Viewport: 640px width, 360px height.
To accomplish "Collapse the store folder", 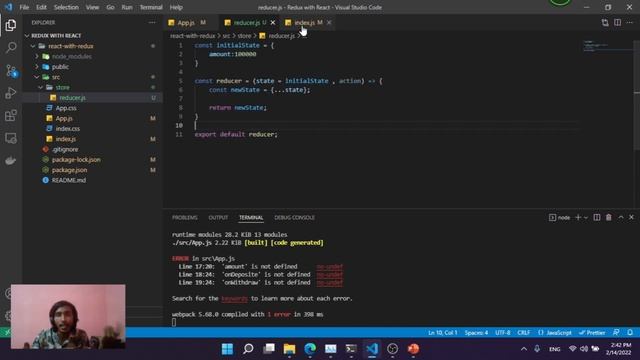I will [93, 87].
